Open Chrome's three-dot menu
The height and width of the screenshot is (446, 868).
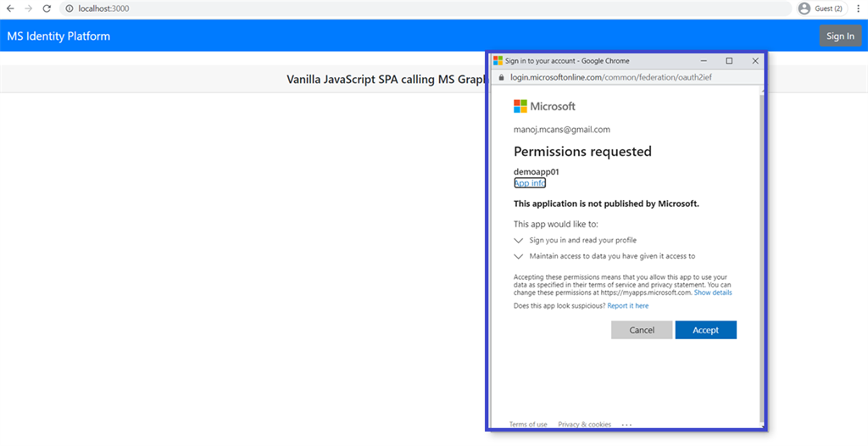coord(858,8)
